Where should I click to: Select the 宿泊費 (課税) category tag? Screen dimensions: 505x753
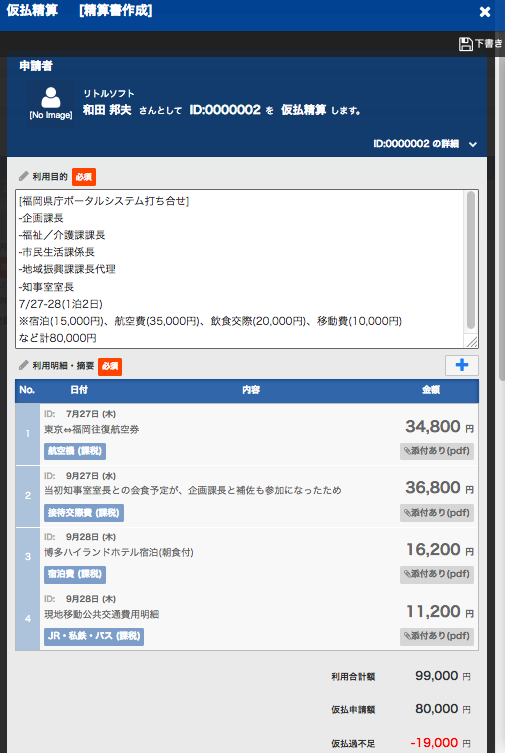pyautogui.click(x=75, y=574)
